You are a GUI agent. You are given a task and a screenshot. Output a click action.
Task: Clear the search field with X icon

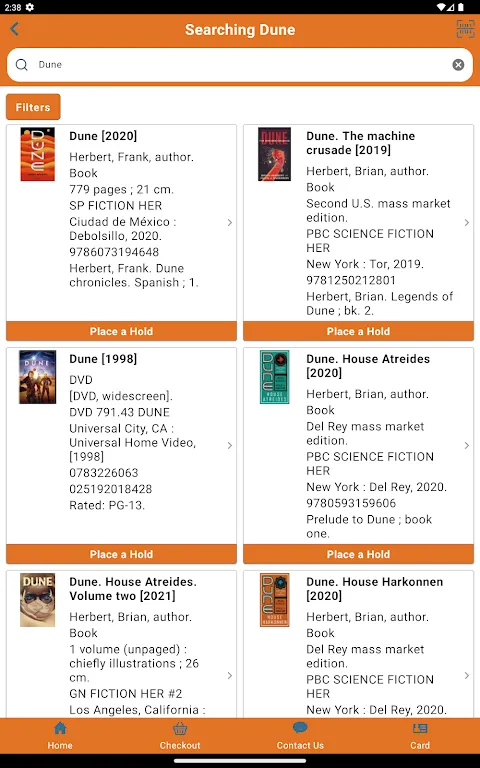(x=458, y=65)
